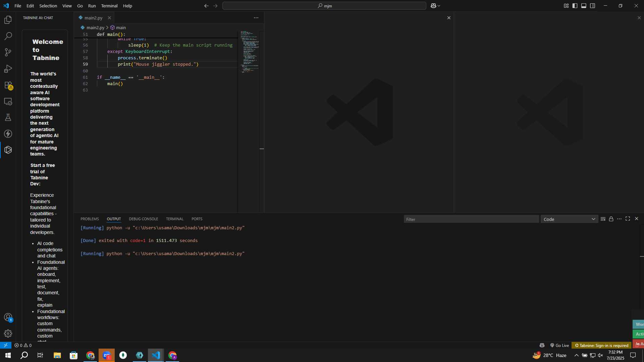The image size is (644, 362).
Task: Open the Manage gear menu
Action: tap(8, 334)
